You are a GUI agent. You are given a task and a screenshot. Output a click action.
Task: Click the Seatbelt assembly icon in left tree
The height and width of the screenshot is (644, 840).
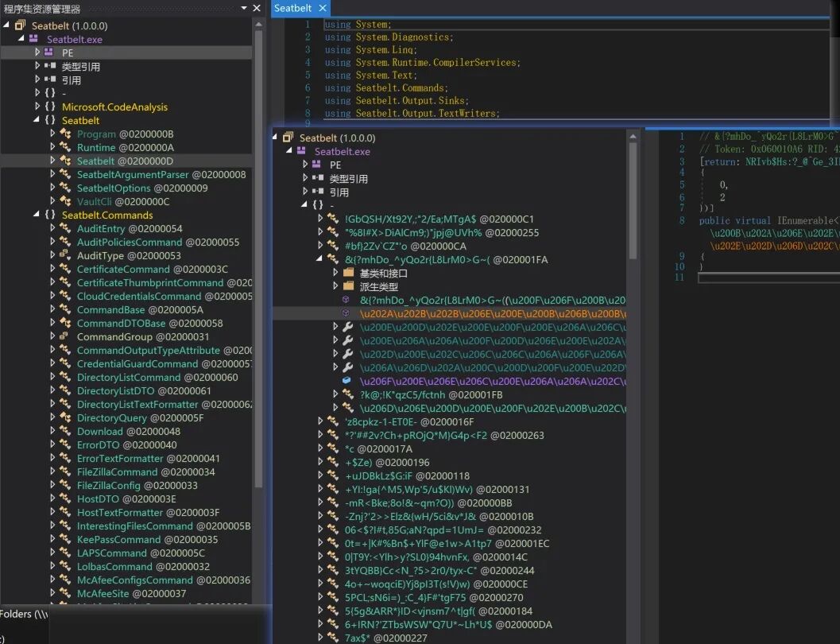pyautogui.click(x=21, y=25)
